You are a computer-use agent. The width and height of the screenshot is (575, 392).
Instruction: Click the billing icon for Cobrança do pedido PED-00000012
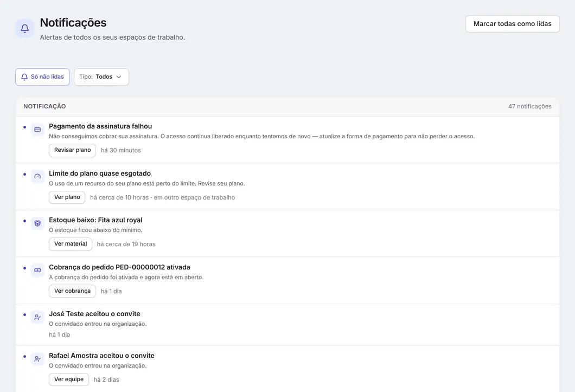click(37, 270)
